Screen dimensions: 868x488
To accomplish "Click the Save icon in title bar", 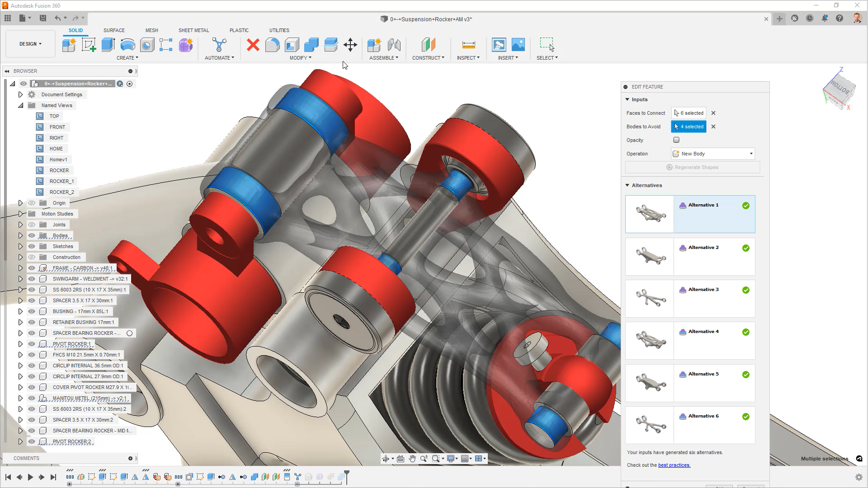I will pyautogui.click(x=43, y=18).
